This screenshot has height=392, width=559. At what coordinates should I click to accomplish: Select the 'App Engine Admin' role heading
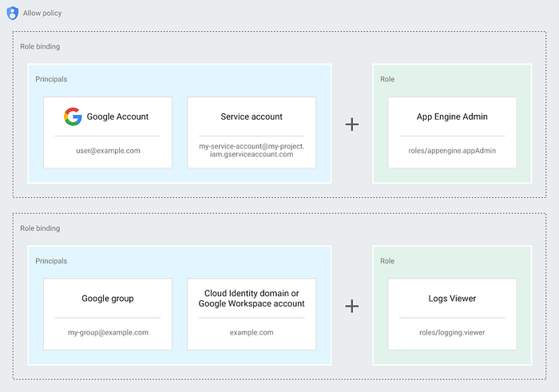452,117
